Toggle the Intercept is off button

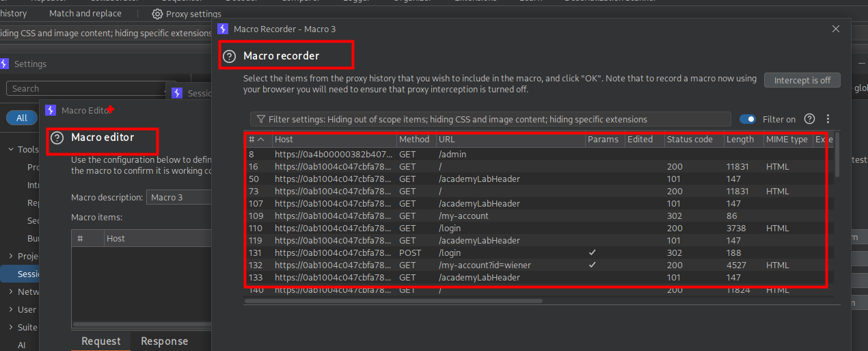[802, 80]
